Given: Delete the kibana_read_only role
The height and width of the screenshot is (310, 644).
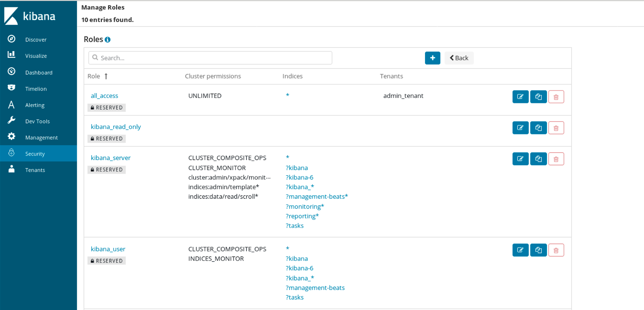Looking at the screenshot, I should tap(556, 128).
